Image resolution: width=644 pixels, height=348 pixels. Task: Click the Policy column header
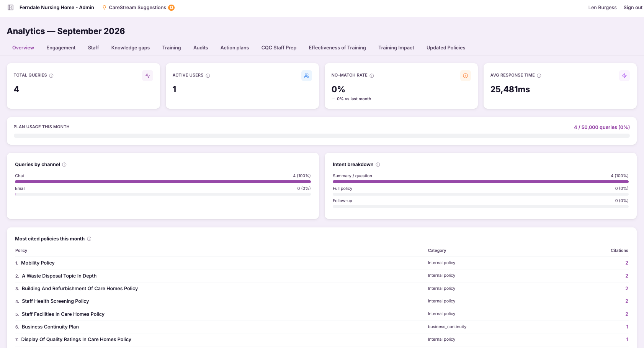click(21, 251)
